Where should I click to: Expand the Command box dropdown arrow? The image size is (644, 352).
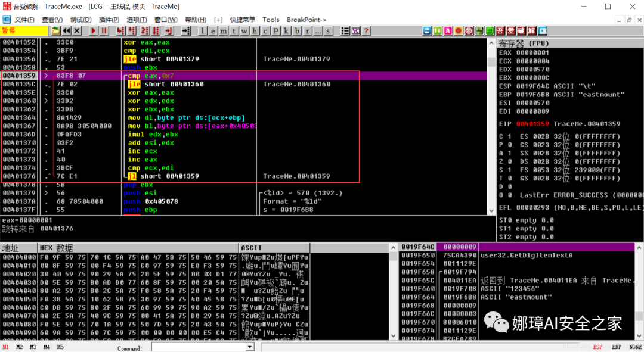point(249,347)
